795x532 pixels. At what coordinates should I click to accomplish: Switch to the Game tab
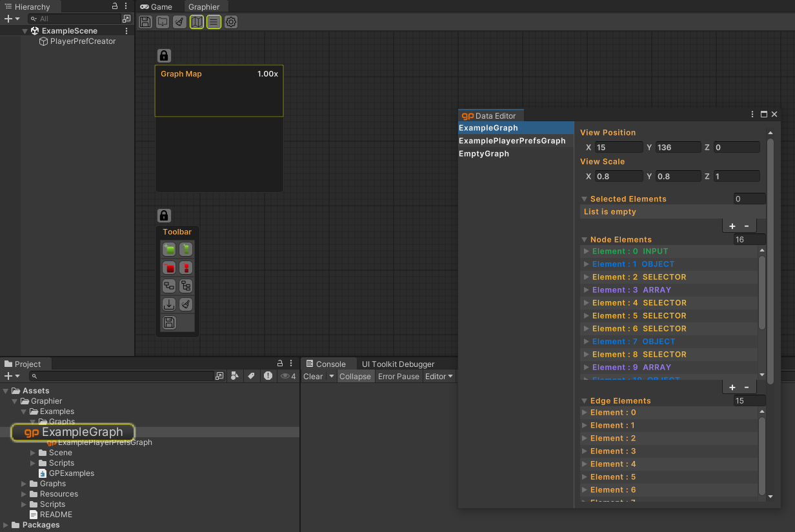[x=157, y=7]
